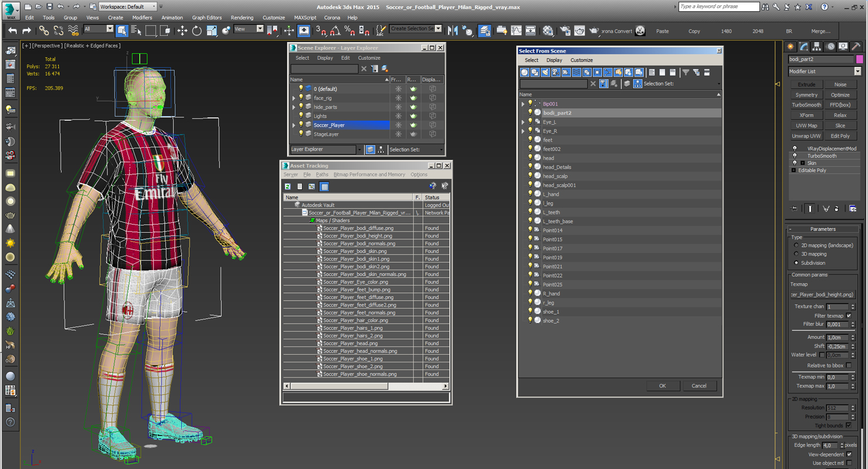Screen dimensions: 868x469
Task: Open the Curve Editor icon
Action: (x=516, y=30)
